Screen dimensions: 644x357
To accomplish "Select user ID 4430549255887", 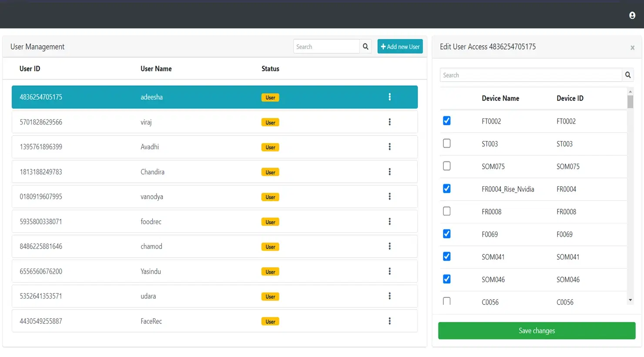I will click(41, 321).
